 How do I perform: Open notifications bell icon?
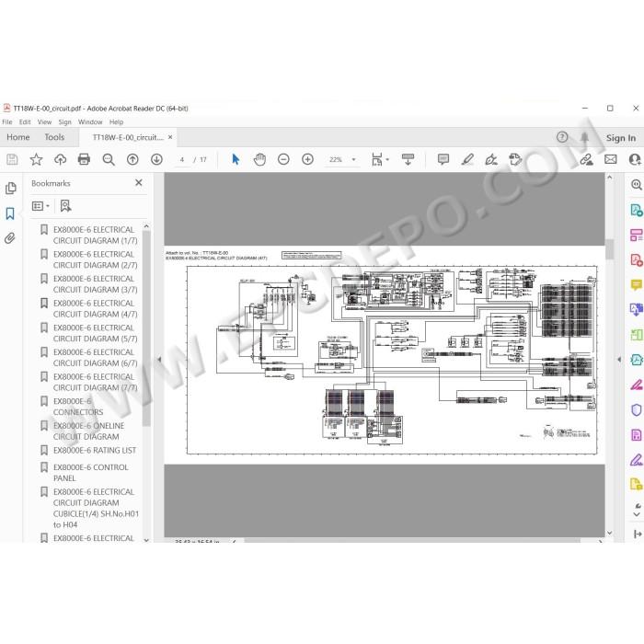pyautogui.click(x=584, y=137)
